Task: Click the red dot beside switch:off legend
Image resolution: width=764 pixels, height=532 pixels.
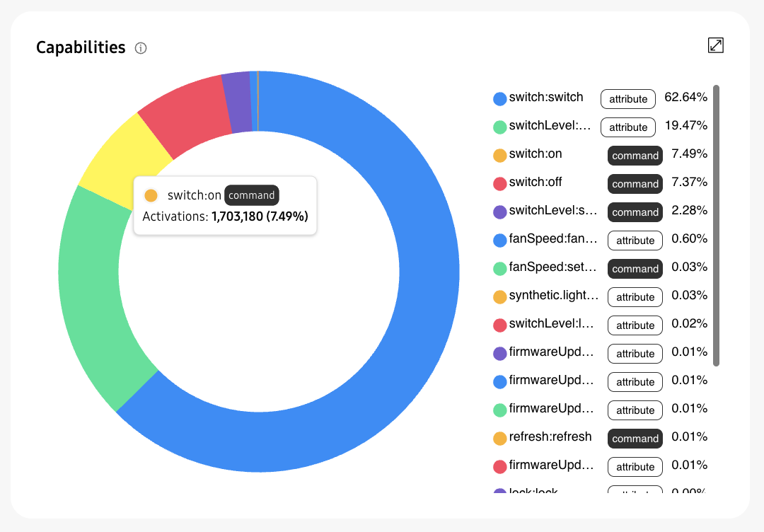Action: pos(499,184)
